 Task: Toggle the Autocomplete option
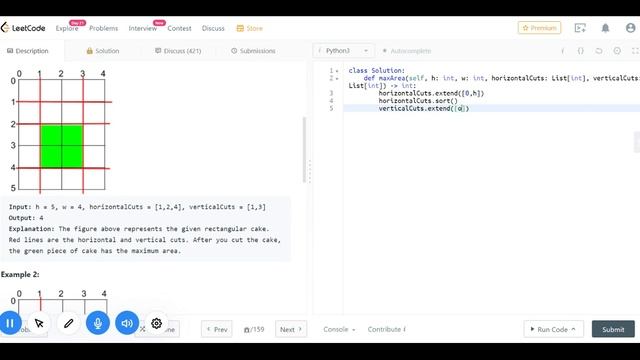[x=407, y=51]
